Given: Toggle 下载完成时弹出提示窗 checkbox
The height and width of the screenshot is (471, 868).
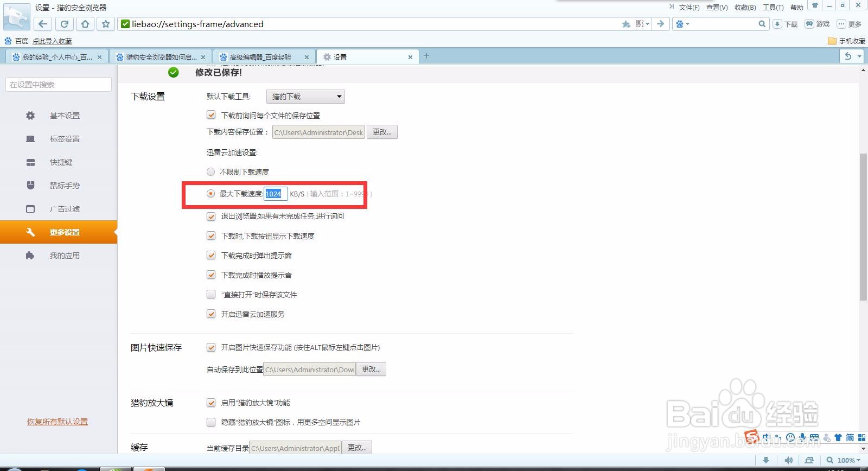Looking at the screenshot, I should [211, 256].
